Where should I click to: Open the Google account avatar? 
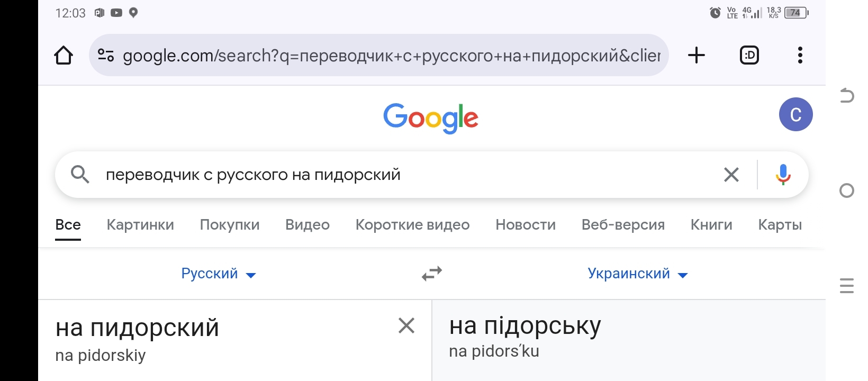point(795,114)
